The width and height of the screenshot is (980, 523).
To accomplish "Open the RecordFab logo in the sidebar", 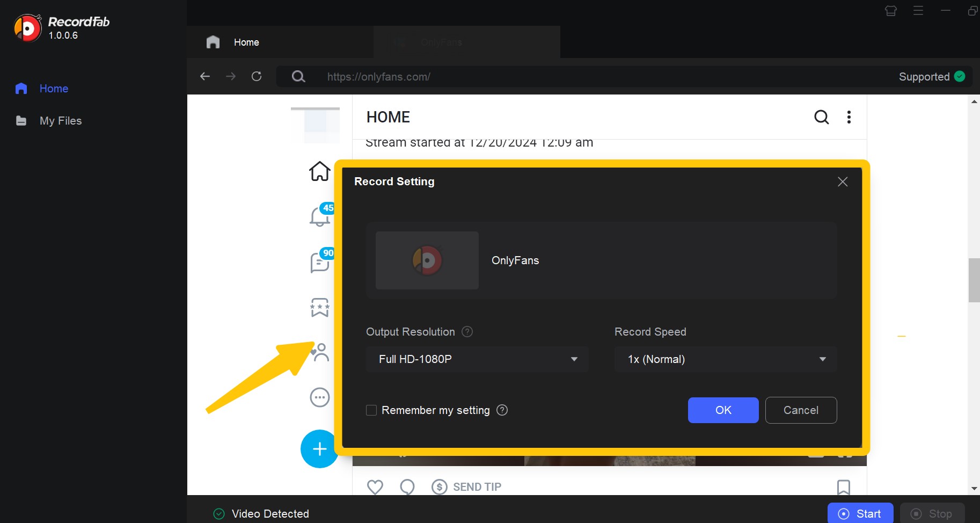I will pos(27,28).
